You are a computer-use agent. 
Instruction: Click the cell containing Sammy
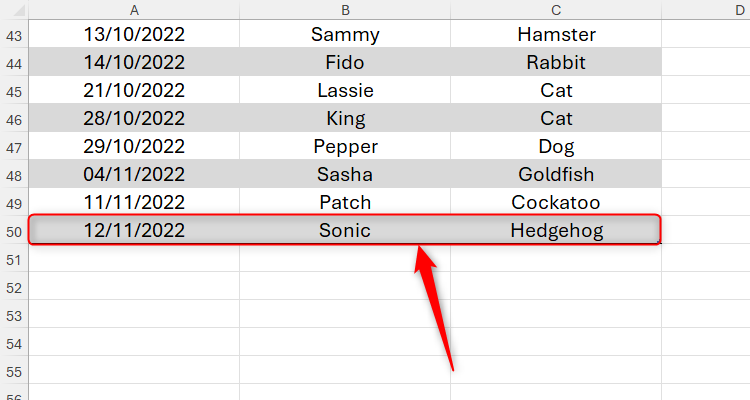click(x=345, y=34)
